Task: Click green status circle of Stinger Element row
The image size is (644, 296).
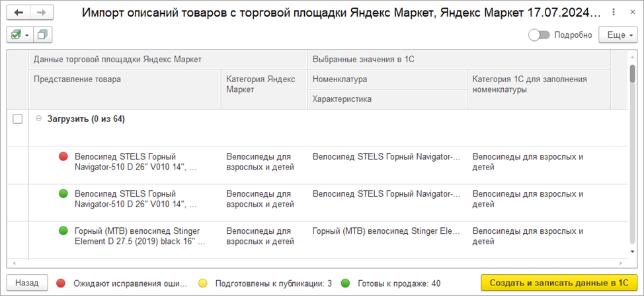Action: pos(63,231)
